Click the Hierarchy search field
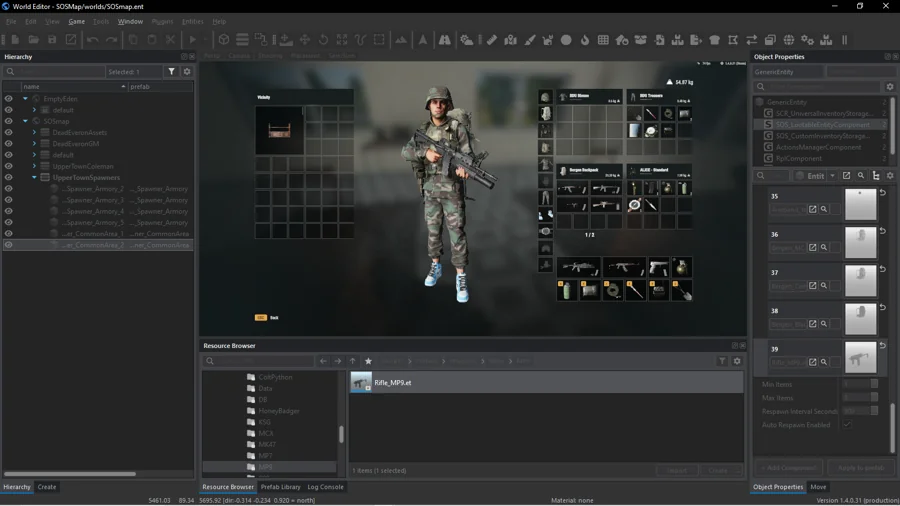This screenshot has width=900, height=506. point(55,72)
